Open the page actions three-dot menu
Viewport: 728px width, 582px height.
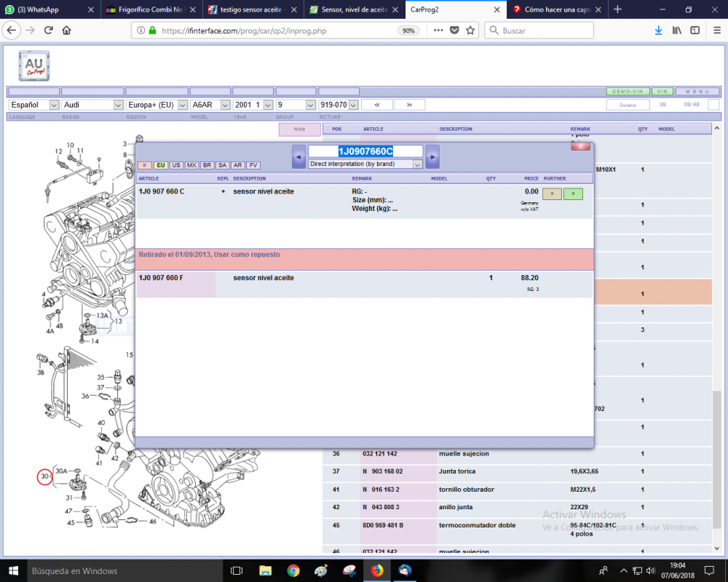coord(438,31)
